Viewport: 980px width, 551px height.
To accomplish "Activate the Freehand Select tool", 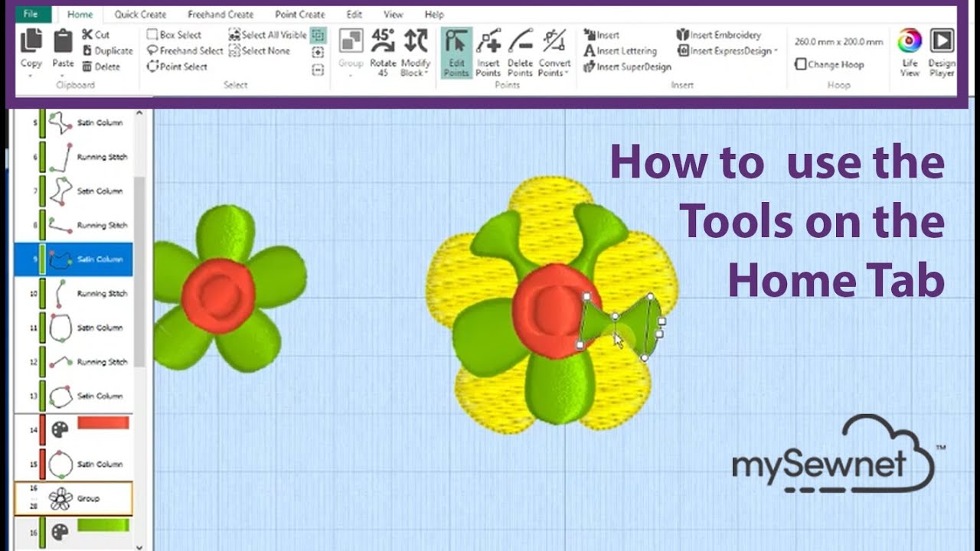I will [x=185, y=51].
